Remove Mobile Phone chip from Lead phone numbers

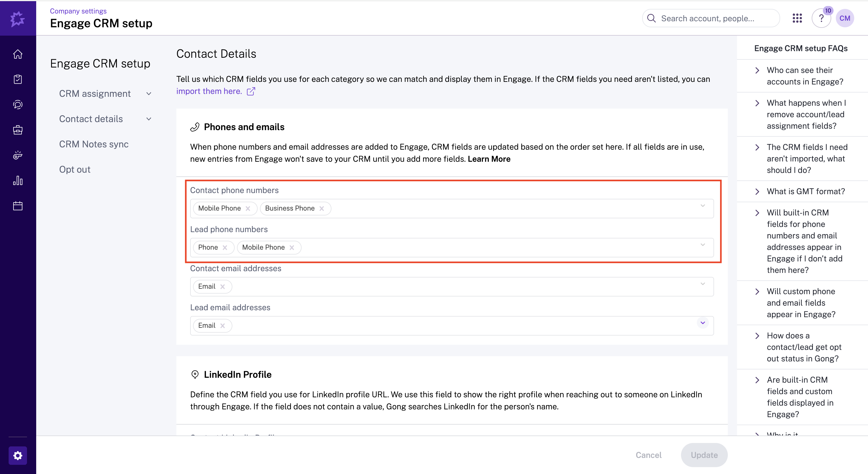pyautogui.click(x=292, y=247)
